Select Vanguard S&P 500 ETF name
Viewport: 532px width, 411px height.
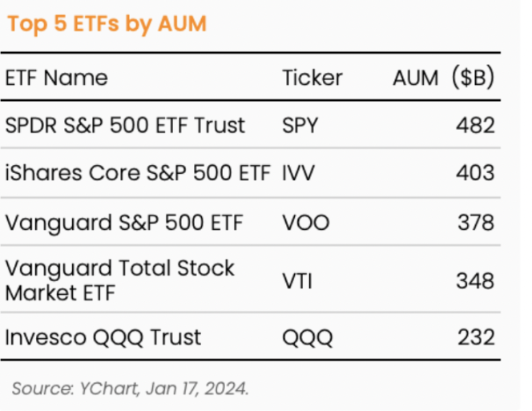pos(124,223)
